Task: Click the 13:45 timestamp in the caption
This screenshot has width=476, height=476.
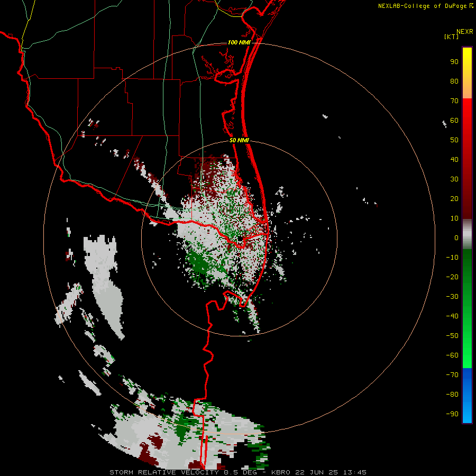Action: tap(355, 472)
